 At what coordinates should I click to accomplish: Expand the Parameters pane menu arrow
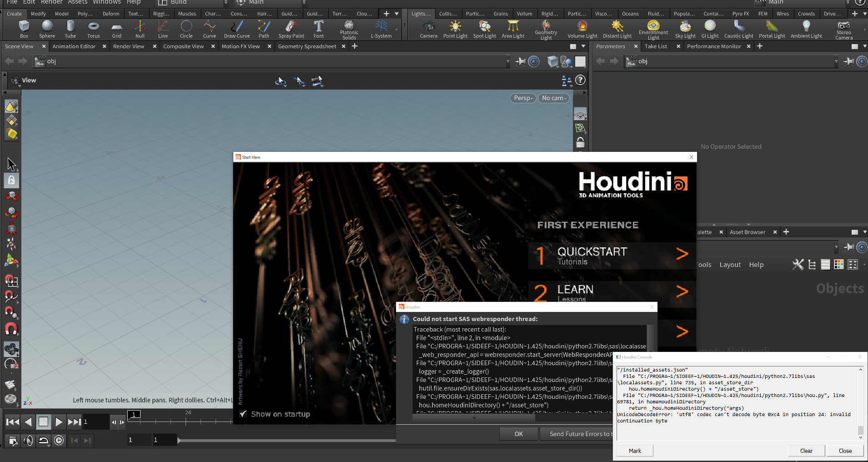(x=864, y=46)
